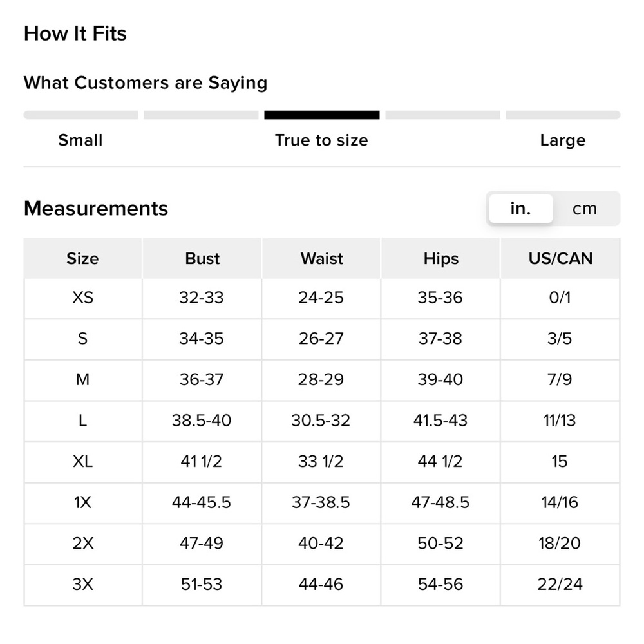Click the Measurements heading

pyautogui.click(x=96, y=208)
